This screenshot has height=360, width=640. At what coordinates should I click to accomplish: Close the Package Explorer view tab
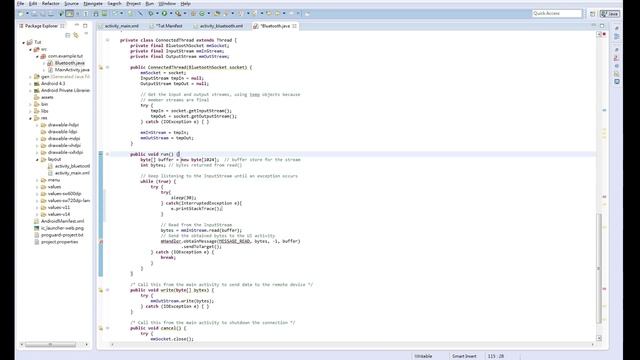coord(62,26)
